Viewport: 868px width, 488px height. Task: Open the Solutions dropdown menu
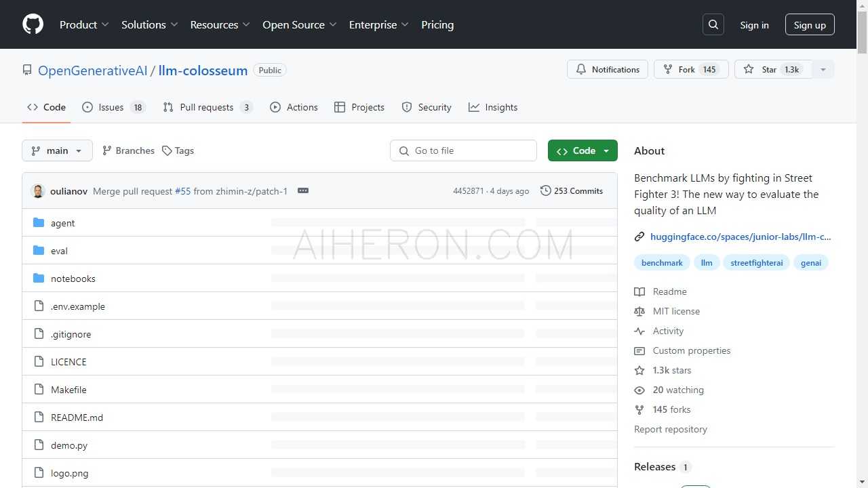point(149,24)
